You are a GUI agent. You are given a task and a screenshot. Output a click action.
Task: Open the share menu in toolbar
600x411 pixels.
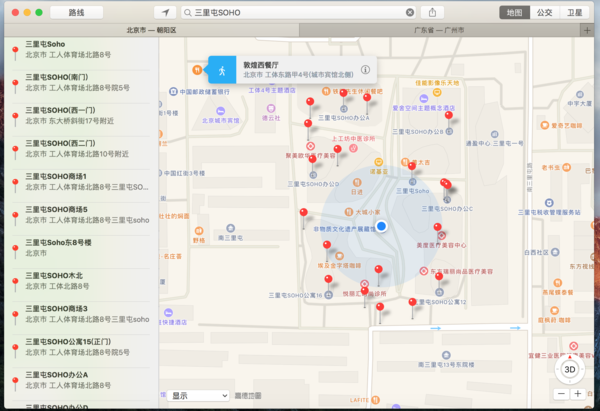coord(432,13)
